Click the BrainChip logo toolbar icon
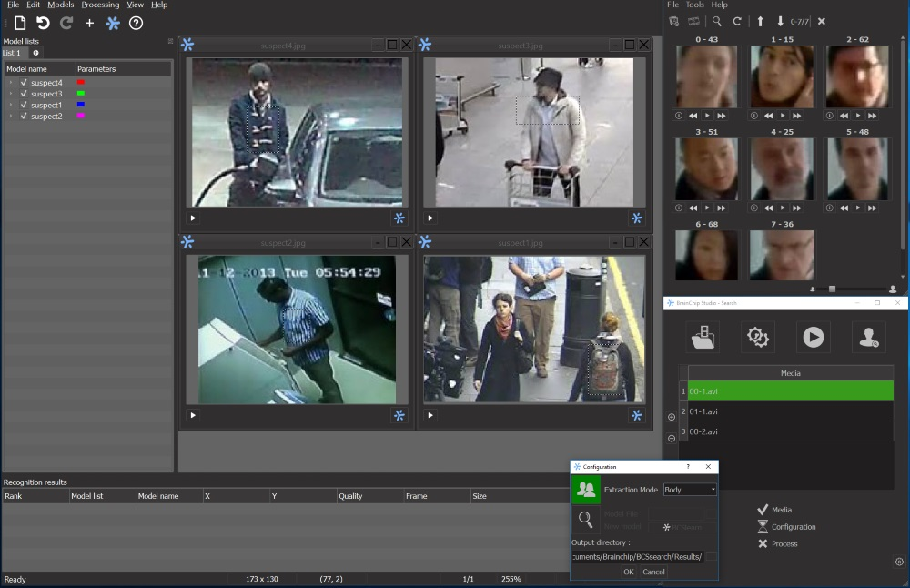Viewport: 910px width, 588px height. 113,24
